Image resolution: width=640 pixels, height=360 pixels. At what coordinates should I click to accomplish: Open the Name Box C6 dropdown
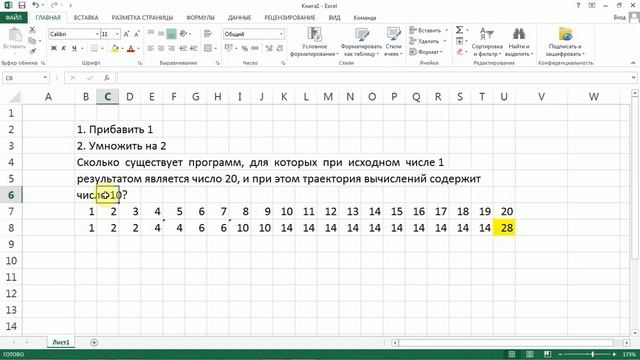coord(45,78)
